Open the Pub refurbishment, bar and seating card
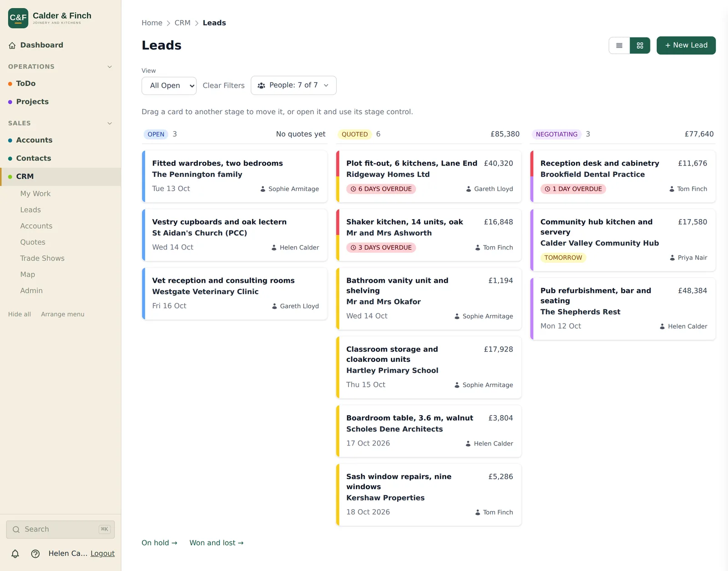 623,309
